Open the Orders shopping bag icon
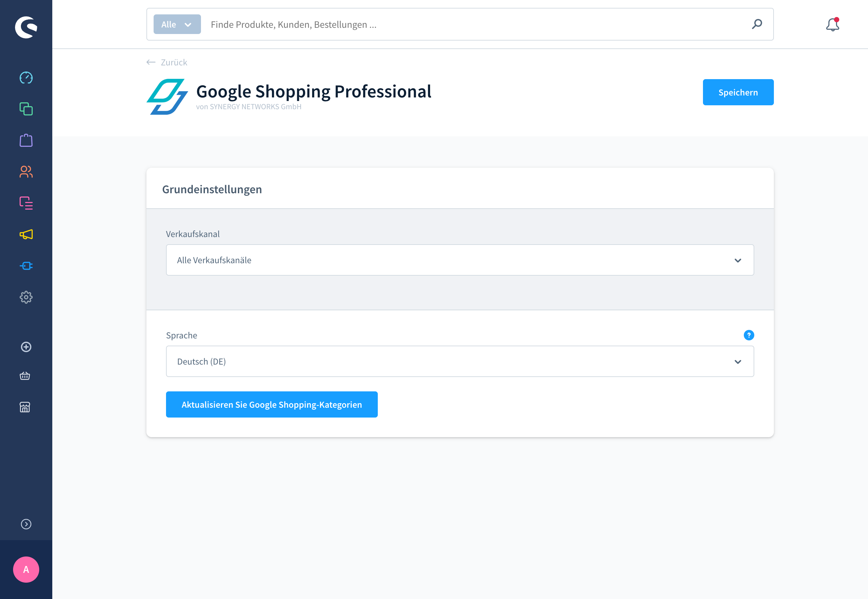 point(26,140)
